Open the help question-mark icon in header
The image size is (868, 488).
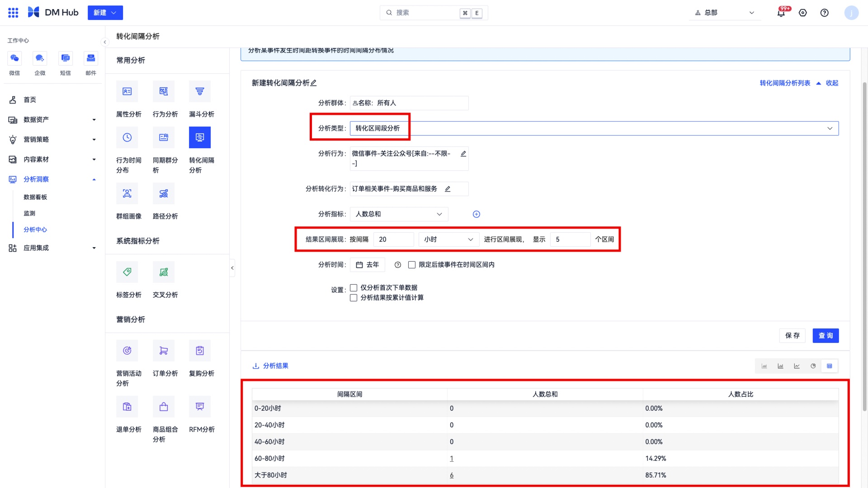pos(825,13)
